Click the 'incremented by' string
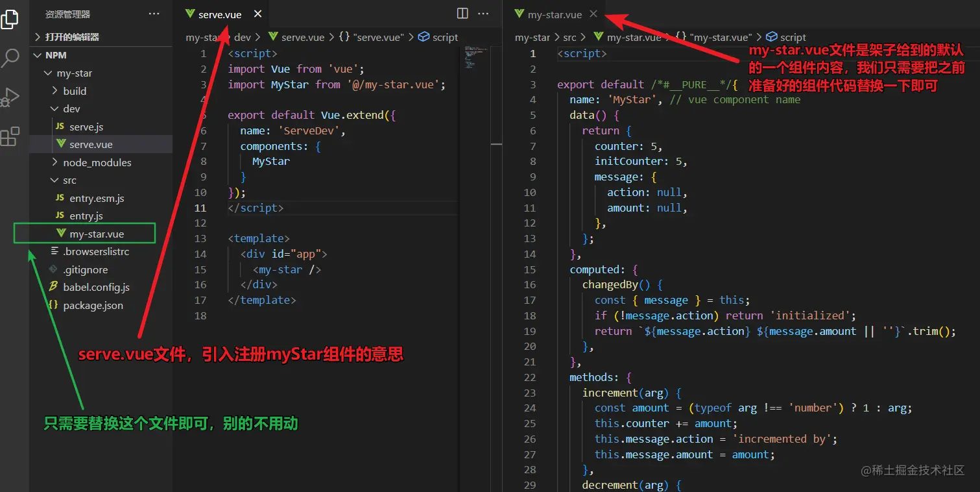 click(x=782, y=439)
